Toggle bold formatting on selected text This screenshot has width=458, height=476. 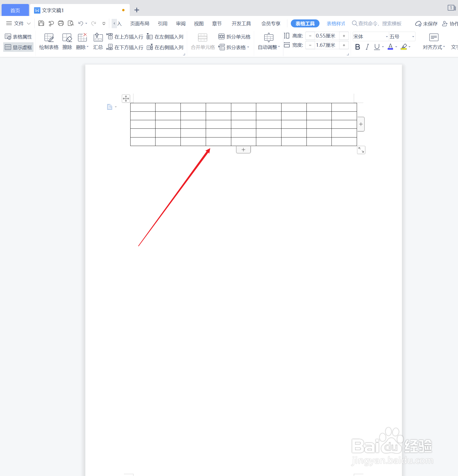click(357, 47)
